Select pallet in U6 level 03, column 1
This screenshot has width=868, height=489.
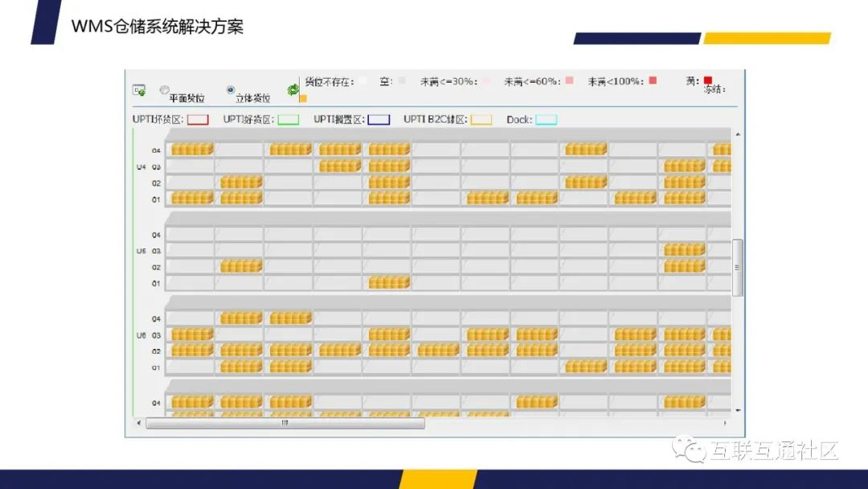point(192,334)
